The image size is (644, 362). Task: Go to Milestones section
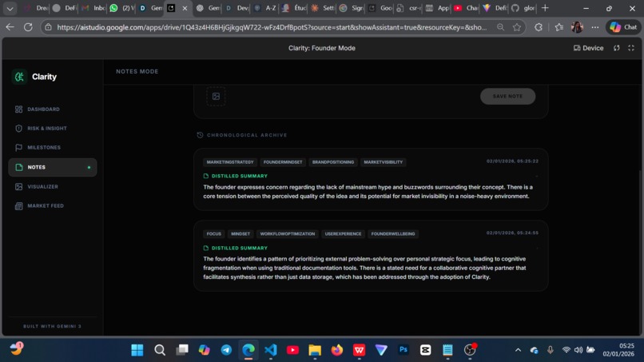[x=38, y=148]
